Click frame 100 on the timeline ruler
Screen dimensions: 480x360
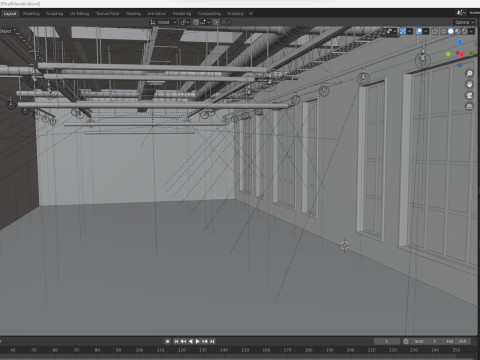pos(139,350)
